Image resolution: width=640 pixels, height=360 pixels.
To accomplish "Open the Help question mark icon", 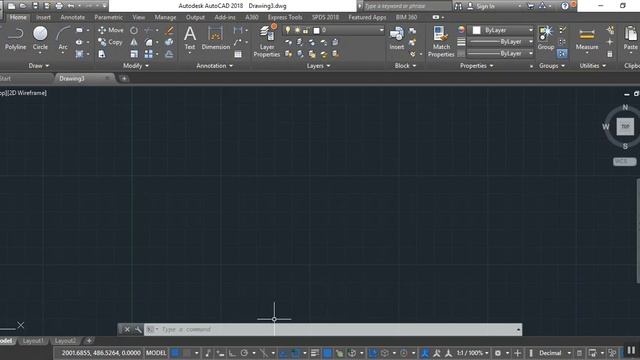I will [564, 6].
